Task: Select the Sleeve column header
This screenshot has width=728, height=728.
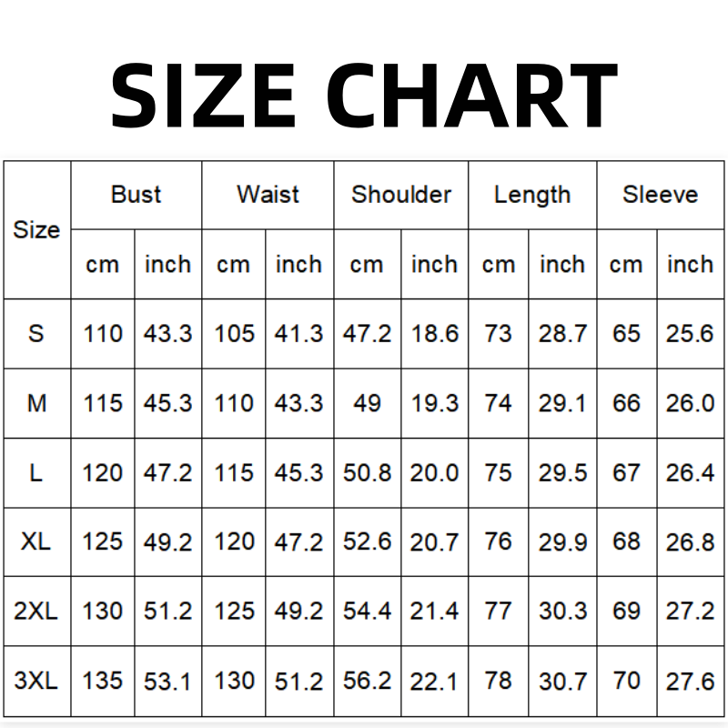Action: point(660,195)
